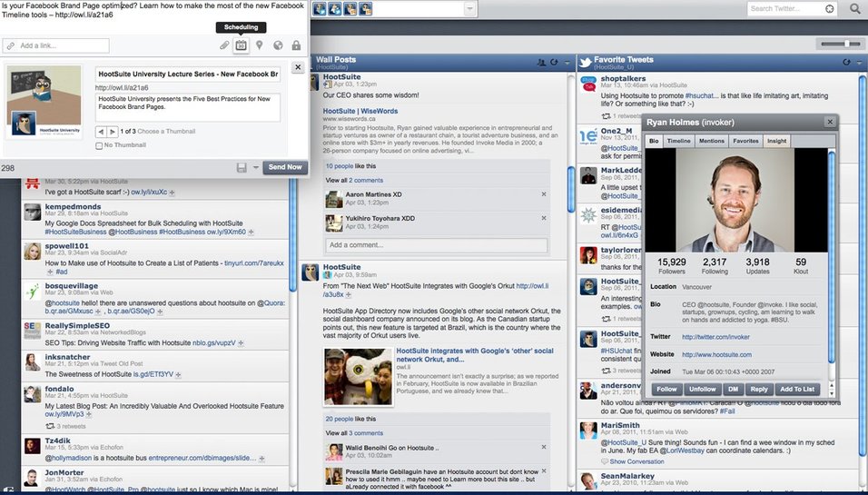The image size is (868, 495).
Task: Click the Add a link input field
Action: [55, 45]
